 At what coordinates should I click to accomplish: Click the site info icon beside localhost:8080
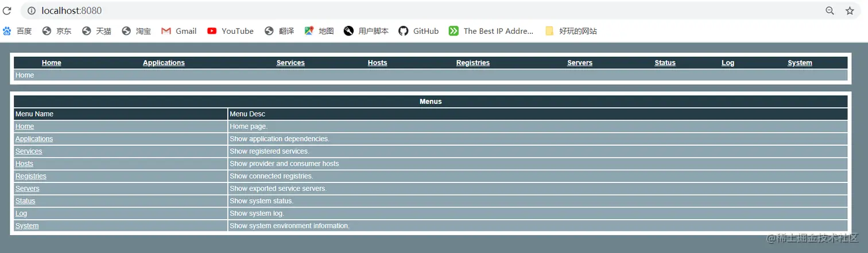tap(31, 11)
